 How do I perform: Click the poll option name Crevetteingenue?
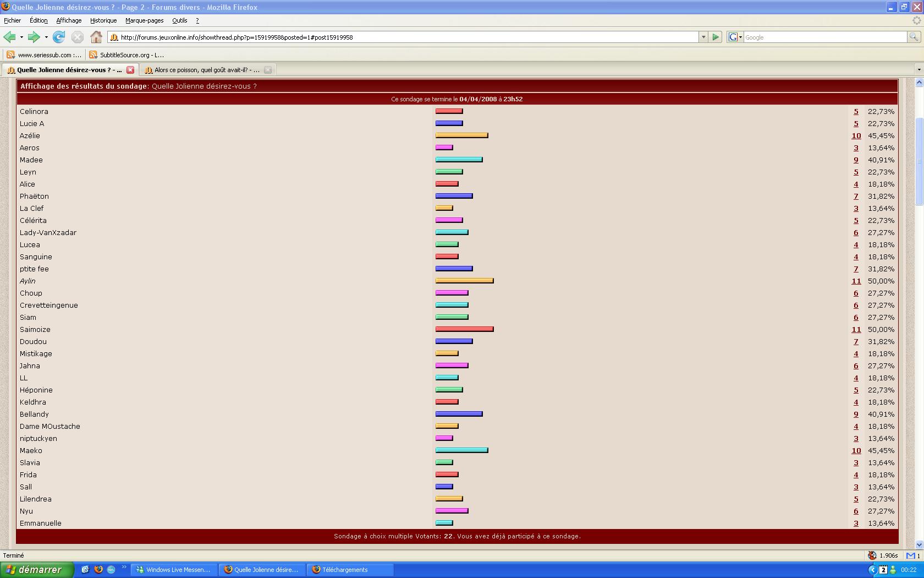coord(49,305)
